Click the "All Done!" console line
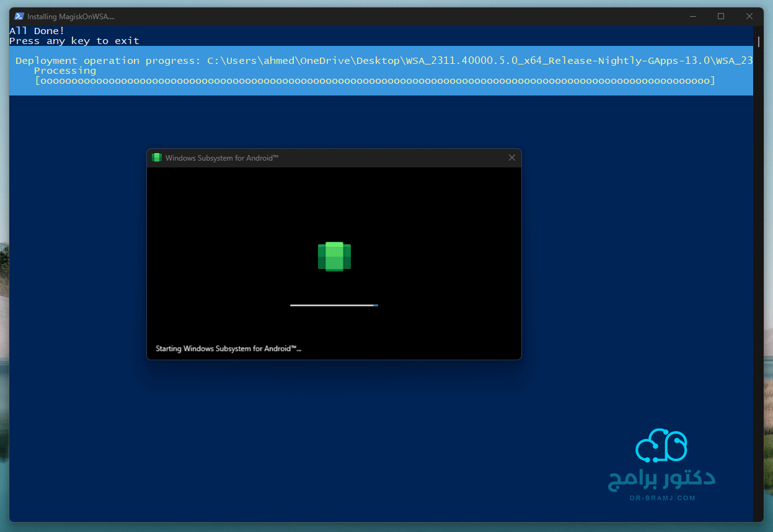The width and height of the screenshot is (773, 532). (37, 30)
